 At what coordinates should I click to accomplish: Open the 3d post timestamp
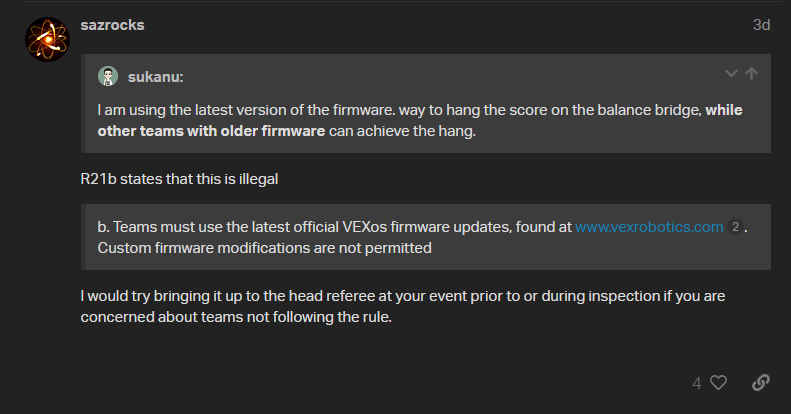pos(761,25)
